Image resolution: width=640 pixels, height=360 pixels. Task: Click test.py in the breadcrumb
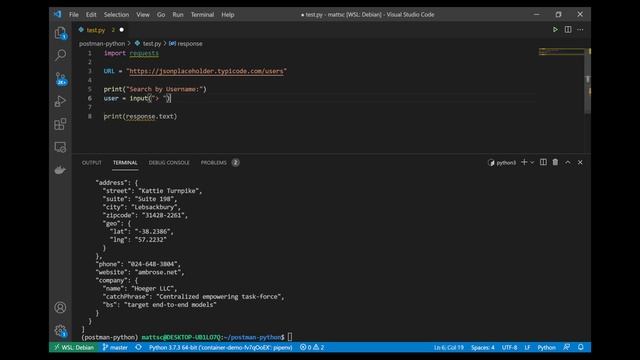tap(152, 44)
